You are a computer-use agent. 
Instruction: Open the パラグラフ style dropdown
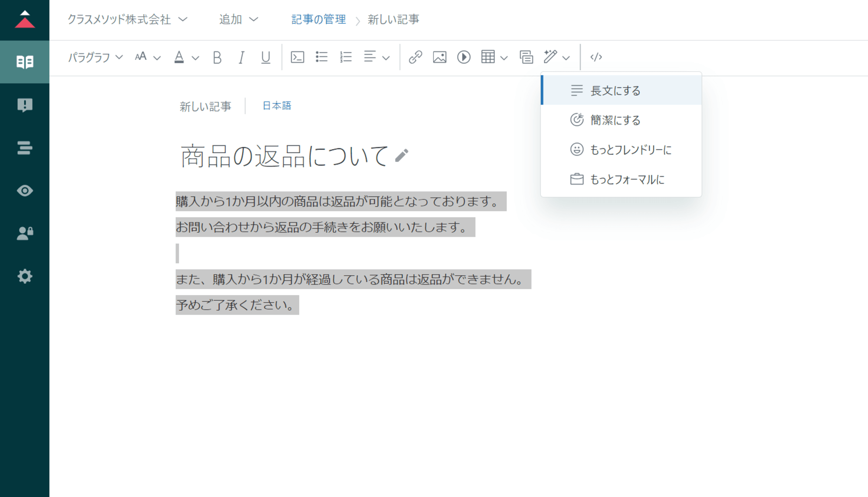95,57
